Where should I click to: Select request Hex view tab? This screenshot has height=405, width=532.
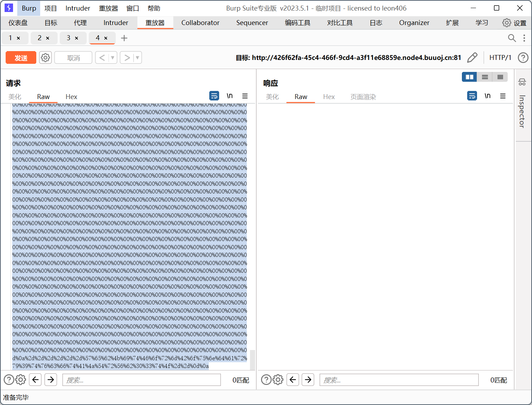coord(71,97)
